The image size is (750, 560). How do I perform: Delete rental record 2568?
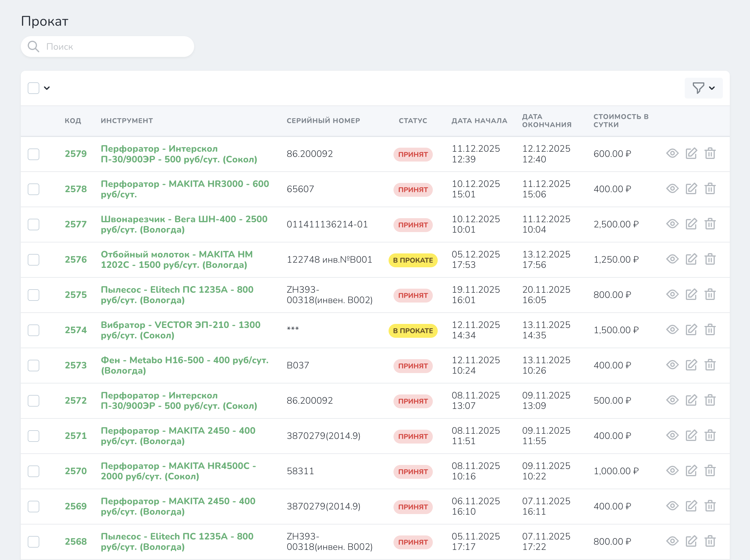(x=710, y=541)
